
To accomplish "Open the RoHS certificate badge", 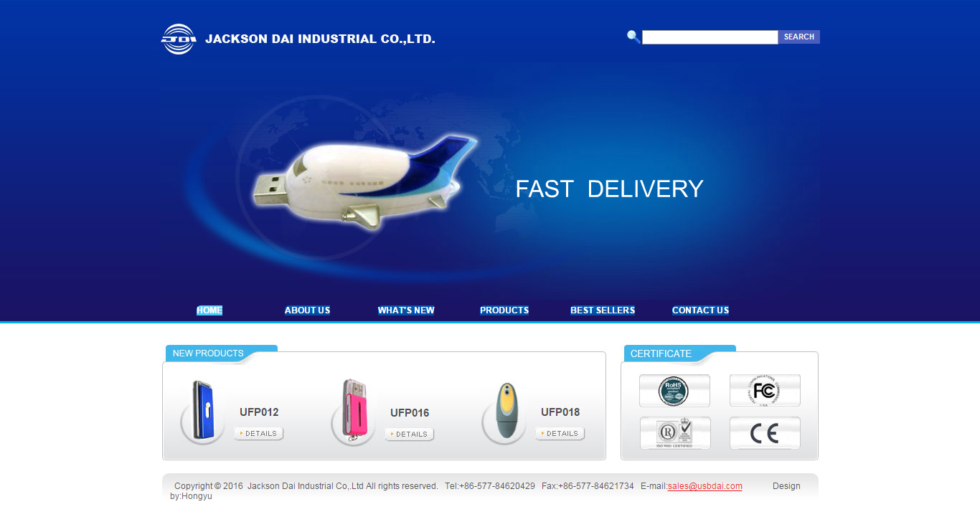I will [674, 391].
